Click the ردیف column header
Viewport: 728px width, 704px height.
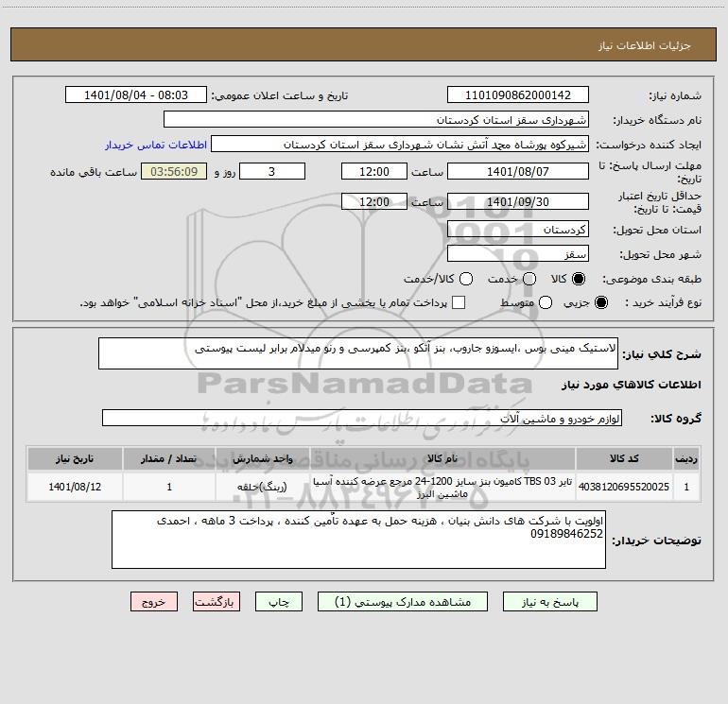[686, 458]
